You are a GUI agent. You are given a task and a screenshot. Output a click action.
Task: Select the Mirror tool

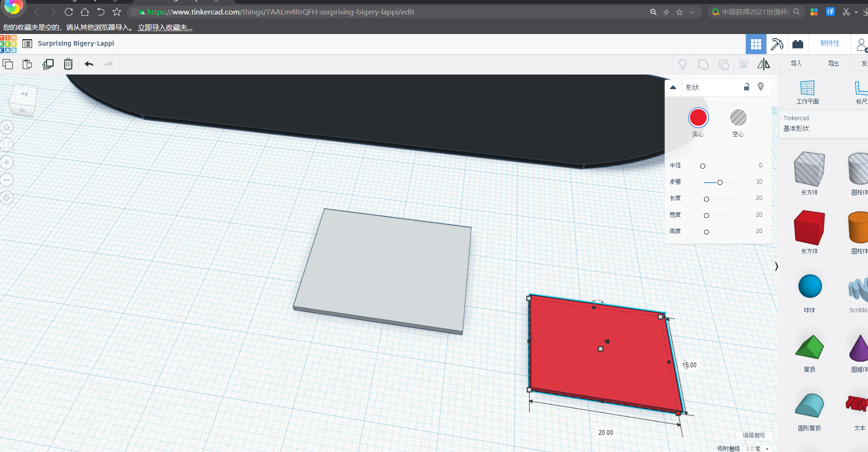[x=764, y=64]
